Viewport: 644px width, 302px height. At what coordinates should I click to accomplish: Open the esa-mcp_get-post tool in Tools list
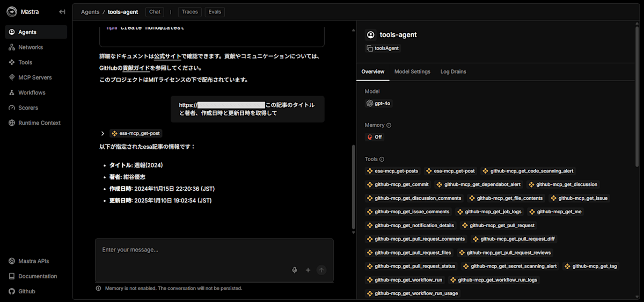pos(450,171)
